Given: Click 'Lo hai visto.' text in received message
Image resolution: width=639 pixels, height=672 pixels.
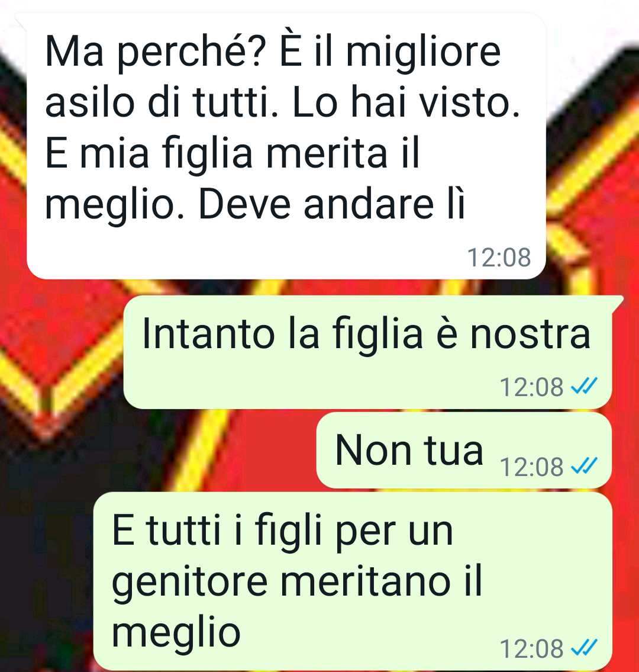Looking at the screenshot, I should point(406,102).
